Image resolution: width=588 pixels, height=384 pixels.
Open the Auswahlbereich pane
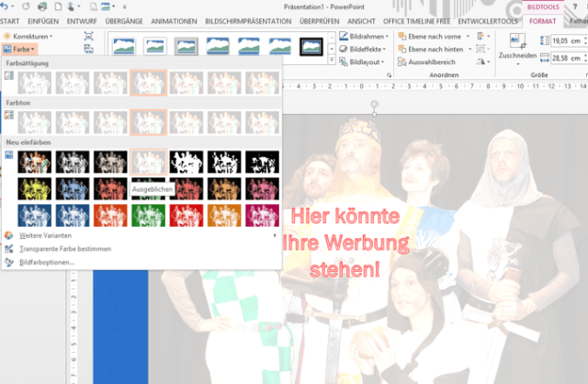click(x=426, y=62)
